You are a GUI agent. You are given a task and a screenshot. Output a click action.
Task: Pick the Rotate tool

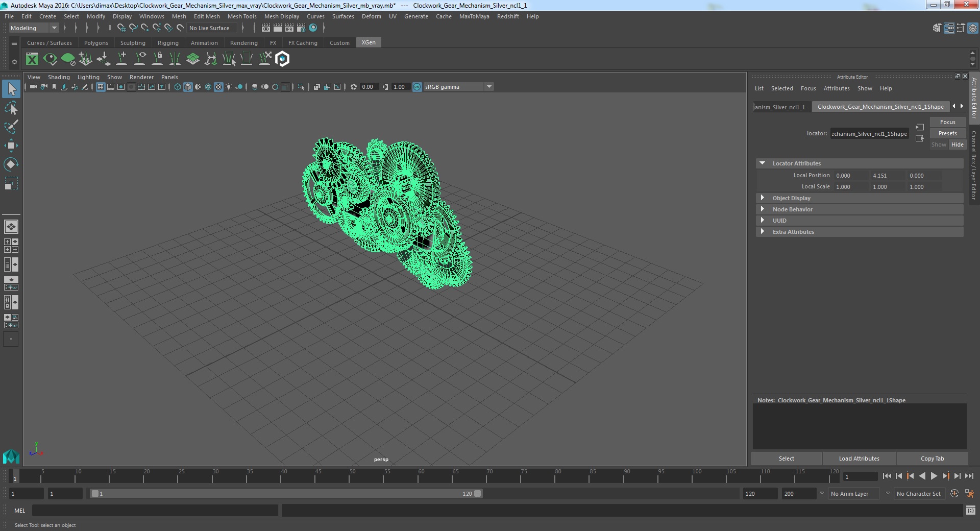[11, 164]
